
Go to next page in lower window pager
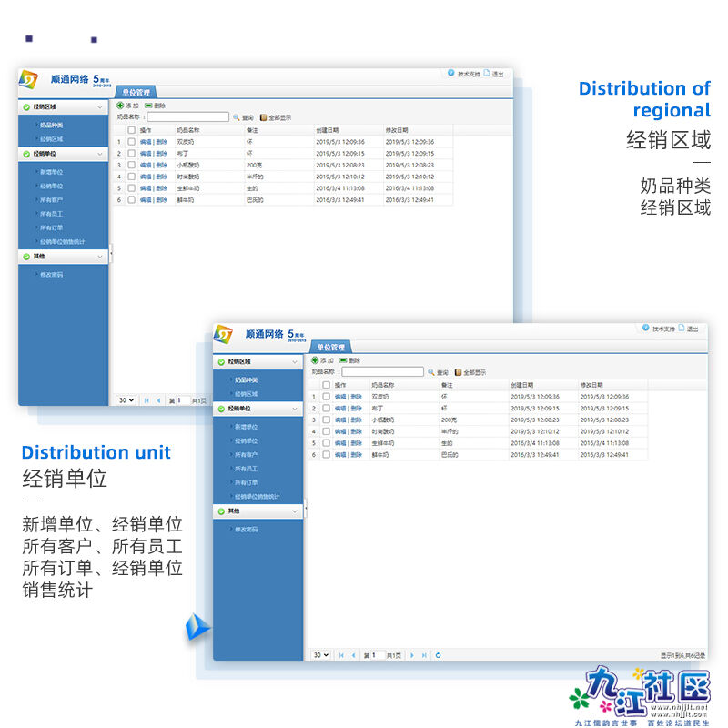412,655
